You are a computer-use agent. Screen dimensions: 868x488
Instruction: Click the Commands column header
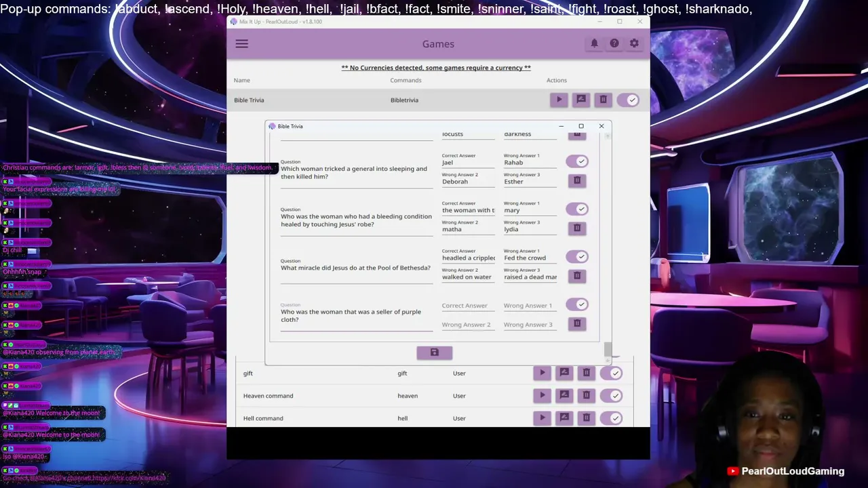[x=406, y=80]
